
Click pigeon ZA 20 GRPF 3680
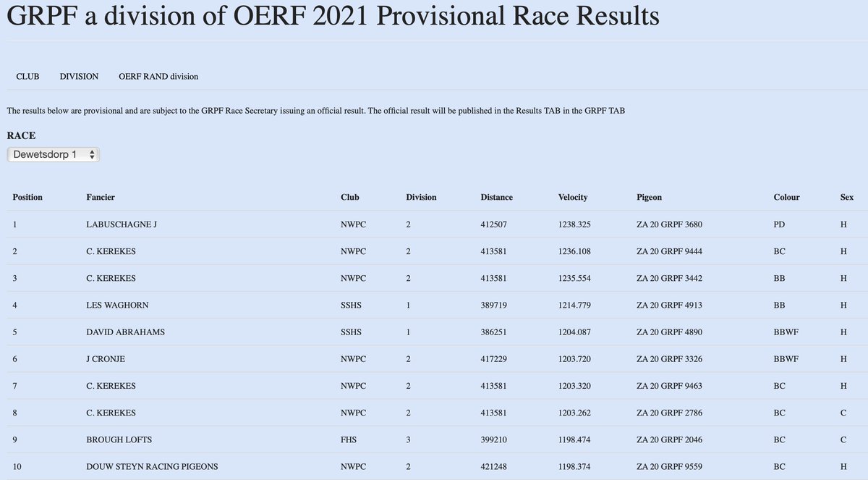pyautogui.click(x=669, y=224)
